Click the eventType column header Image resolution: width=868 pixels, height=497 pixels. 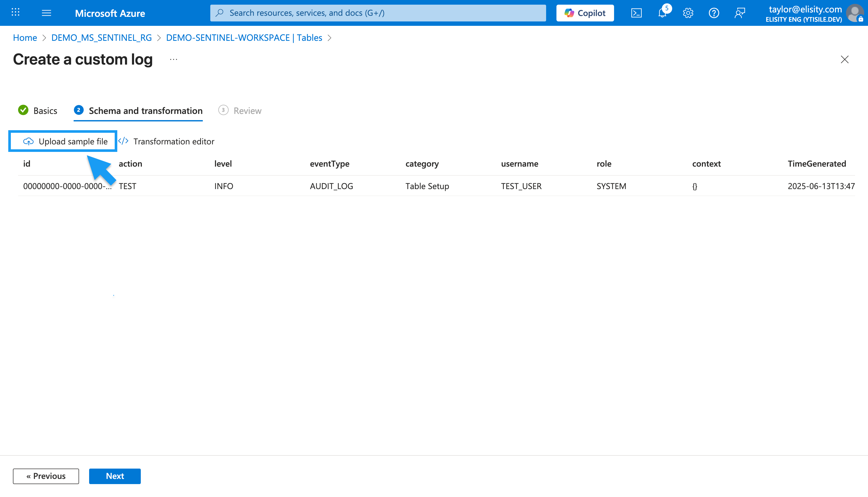pyautogui.click(x=329, y=164)
